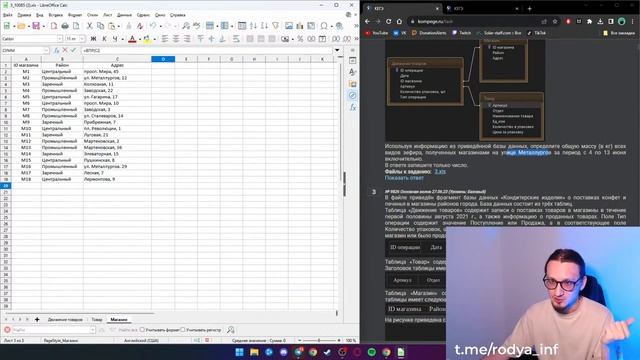Toggle AutoFilter funnel icon
The width and height of the screenshot is (640, 360).
point(276,26)
